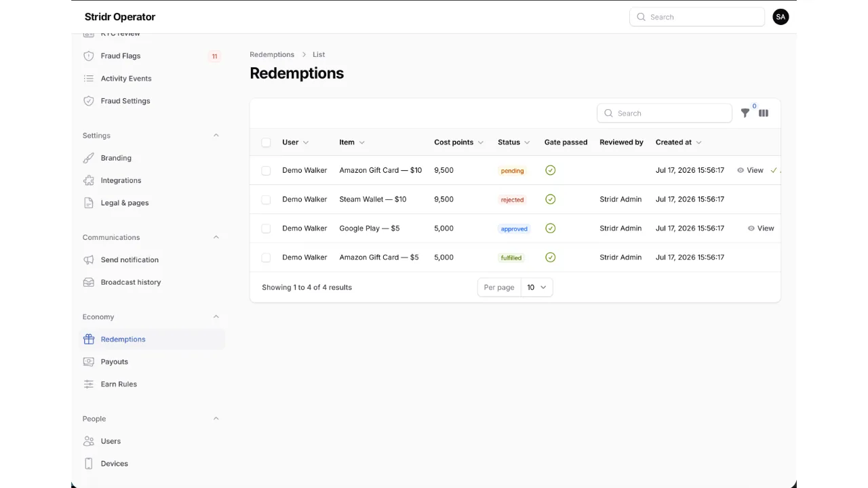Open the Users page
The width and height of the screenshot is (868, 488).
152,441
